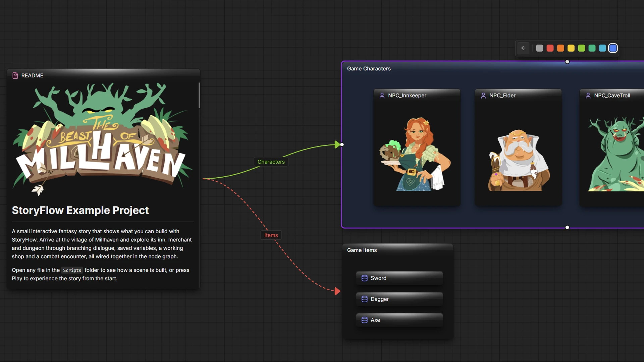
Task: Click the top edge handle of Game Characters
Action: pyautogui.click(x=567, y=62)
